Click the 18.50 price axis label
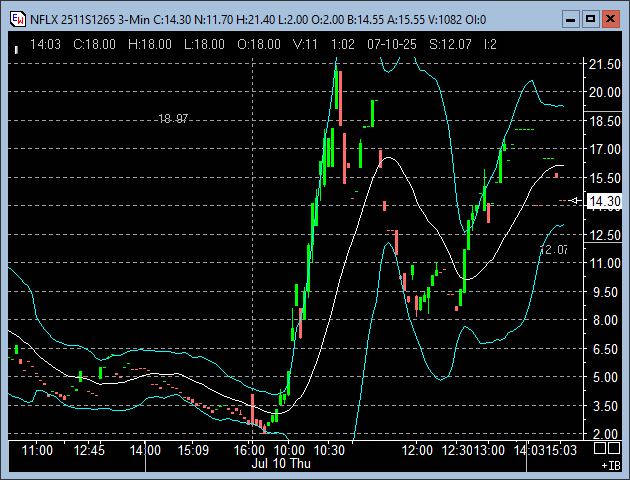 click(604, 121)
